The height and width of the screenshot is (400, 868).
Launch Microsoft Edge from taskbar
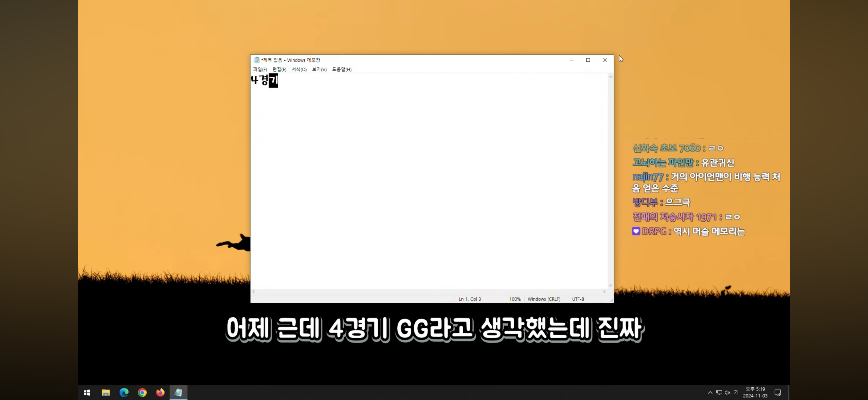(124, 393)
